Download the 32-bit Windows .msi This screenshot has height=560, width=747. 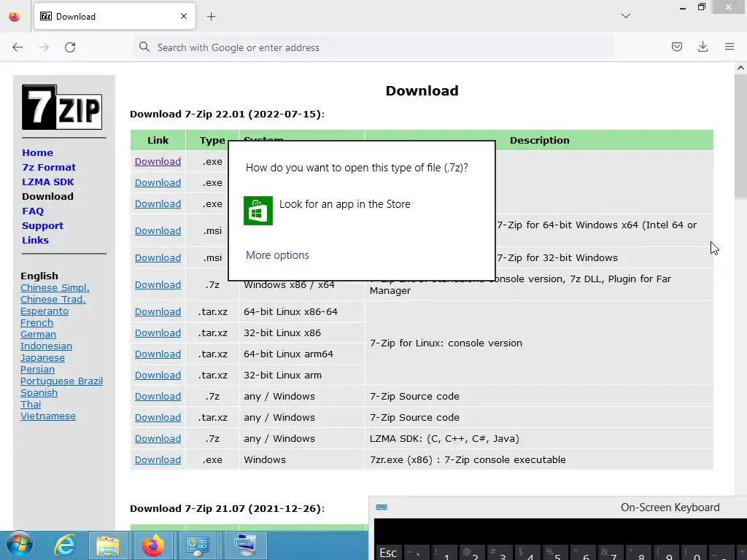click(x=158, y=257)
